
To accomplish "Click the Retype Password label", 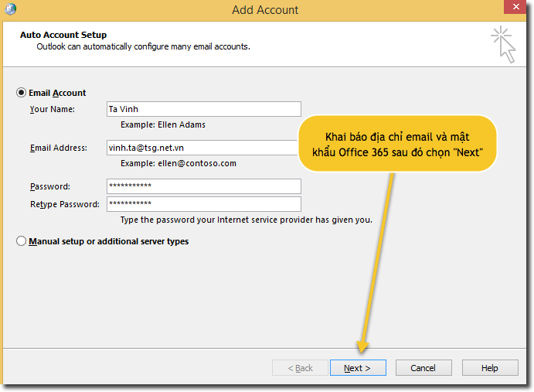I will (65, 204).
